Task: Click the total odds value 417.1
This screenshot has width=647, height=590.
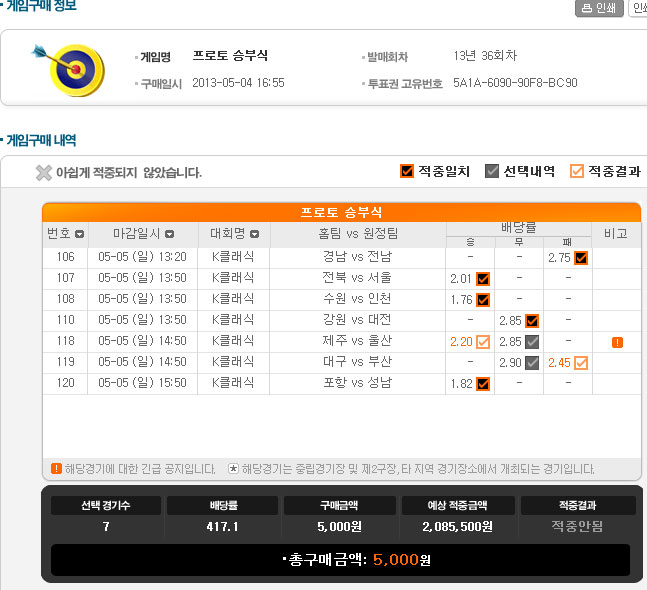Action: coord(222,527)
